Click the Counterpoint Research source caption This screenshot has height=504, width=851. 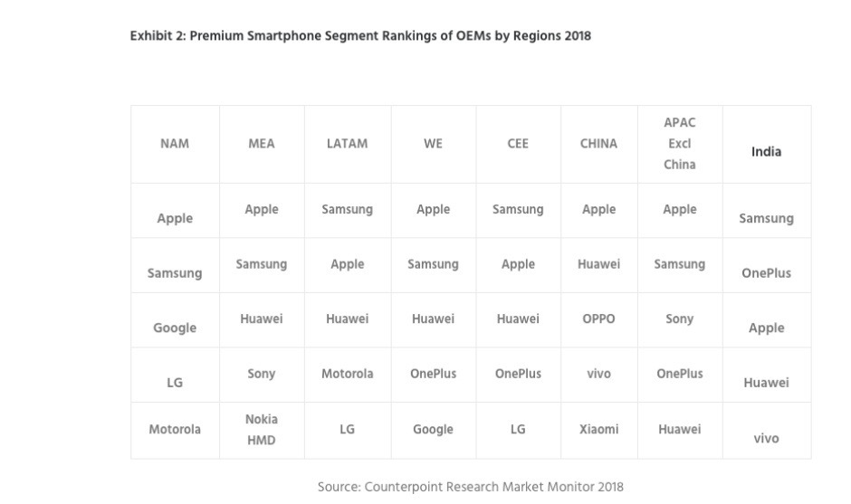pyautogui.click(x=470, y=487)
